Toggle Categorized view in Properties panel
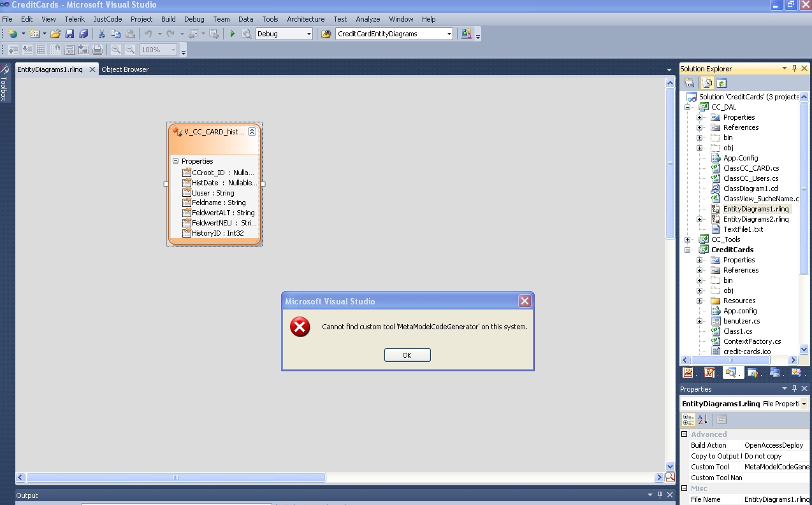 coord(689,420)
